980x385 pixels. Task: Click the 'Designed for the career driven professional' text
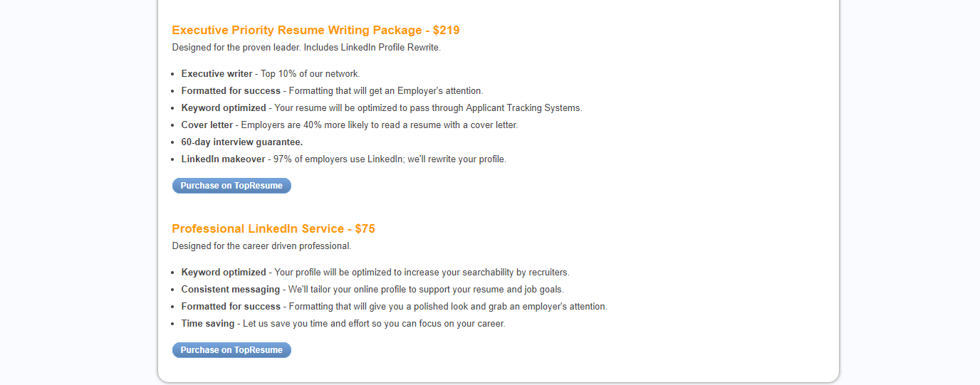coord(261,246)
